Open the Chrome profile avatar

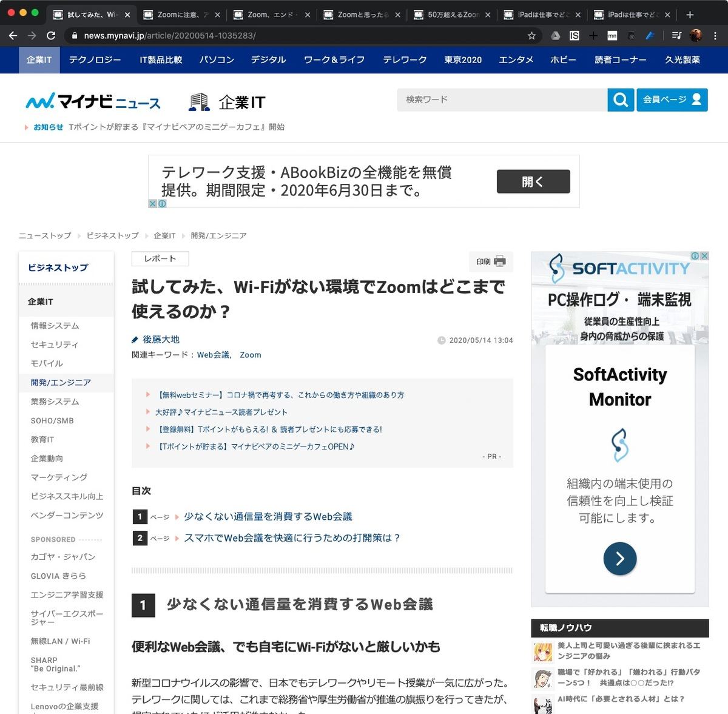coord(696,36)
